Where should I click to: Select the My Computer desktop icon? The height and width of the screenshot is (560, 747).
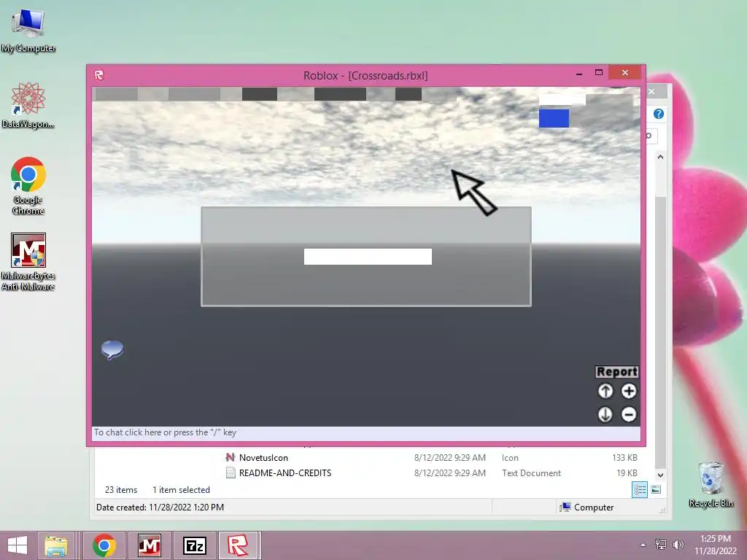pos(28,31)
